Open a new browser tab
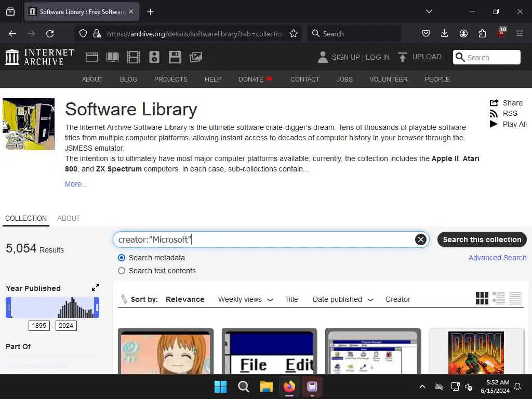Viewport: 532px width, 399px height. point(150,12)
